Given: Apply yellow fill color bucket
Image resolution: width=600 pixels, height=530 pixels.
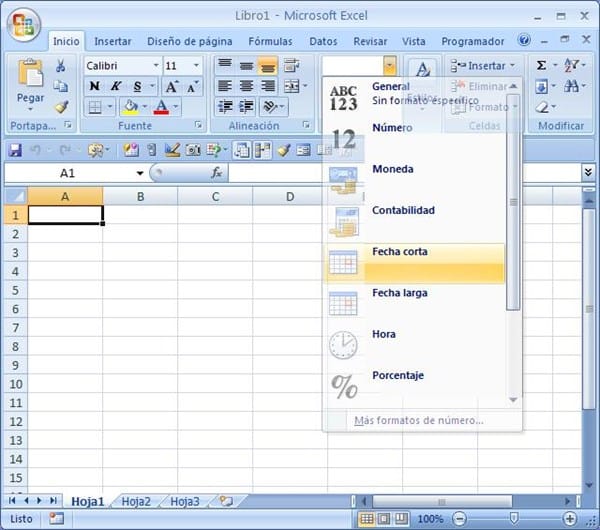Looking at the screenshot, I should pos(131,107).
